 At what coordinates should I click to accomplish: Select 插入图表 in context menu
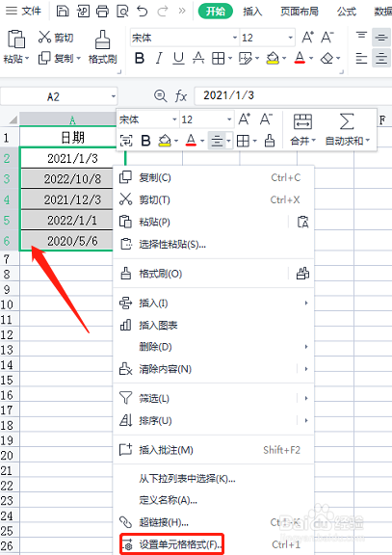click(x=213, y=325)
